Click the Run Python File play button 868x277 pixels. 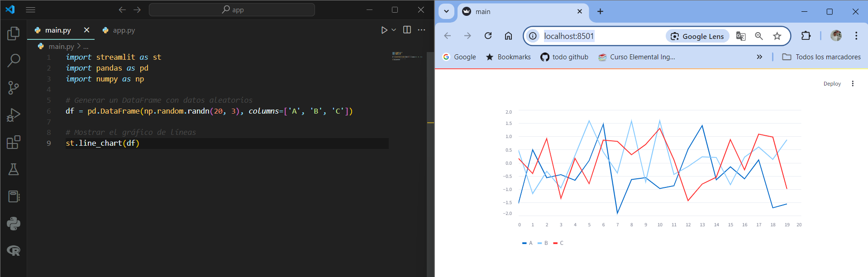click(x=384, y=30)
